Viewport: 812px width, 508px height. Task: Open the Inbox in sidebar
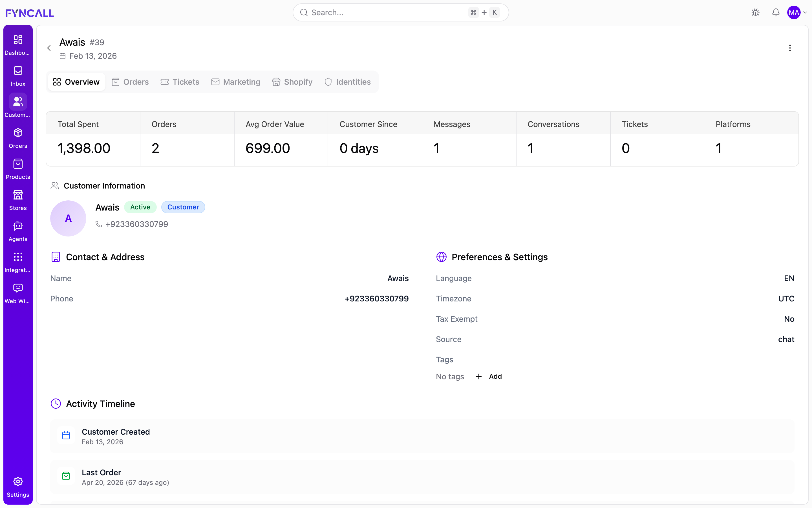pos(18,76)
